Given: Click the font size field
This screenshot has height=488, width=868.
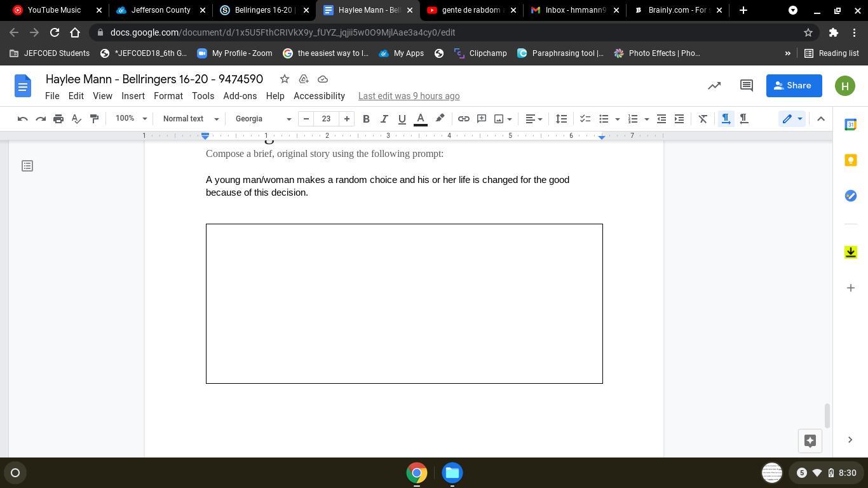Looking at the screenshot, I should [x=327, y=119].
